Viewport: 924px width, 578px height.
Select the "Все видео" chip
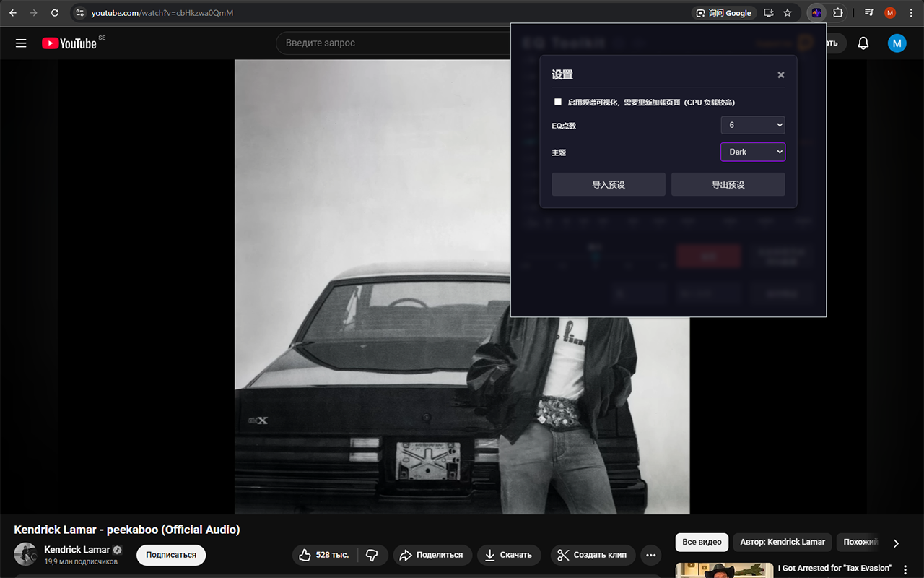(702, 543)
